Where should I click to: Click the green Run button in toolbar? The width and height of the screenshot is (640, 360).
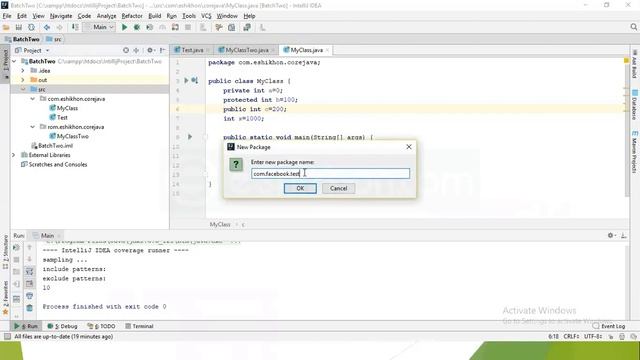click(124, 27)
